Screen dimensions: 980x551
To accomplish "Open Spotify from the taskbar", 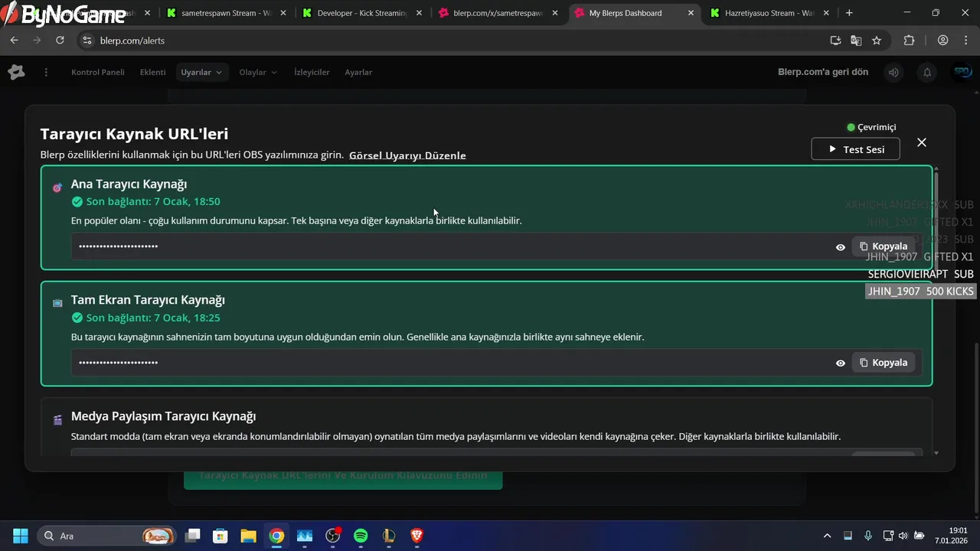I will point(361,536).
